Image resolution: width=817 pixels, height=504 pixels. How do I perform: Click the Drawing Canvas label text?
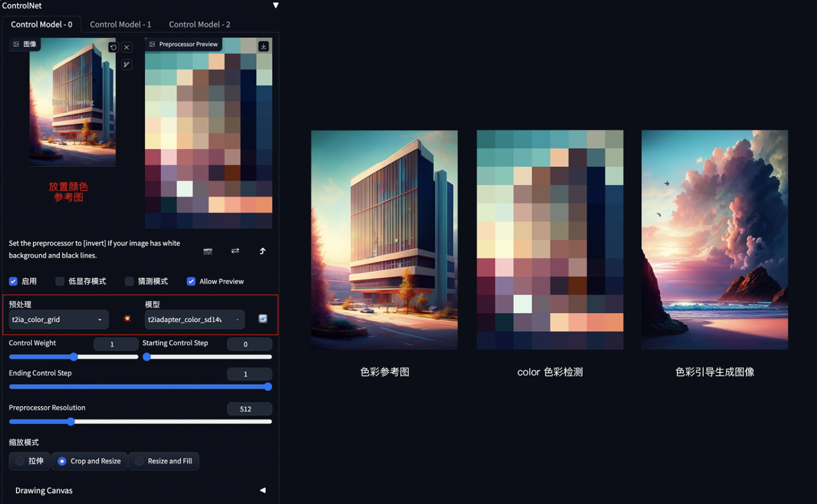tap(44, 490)
